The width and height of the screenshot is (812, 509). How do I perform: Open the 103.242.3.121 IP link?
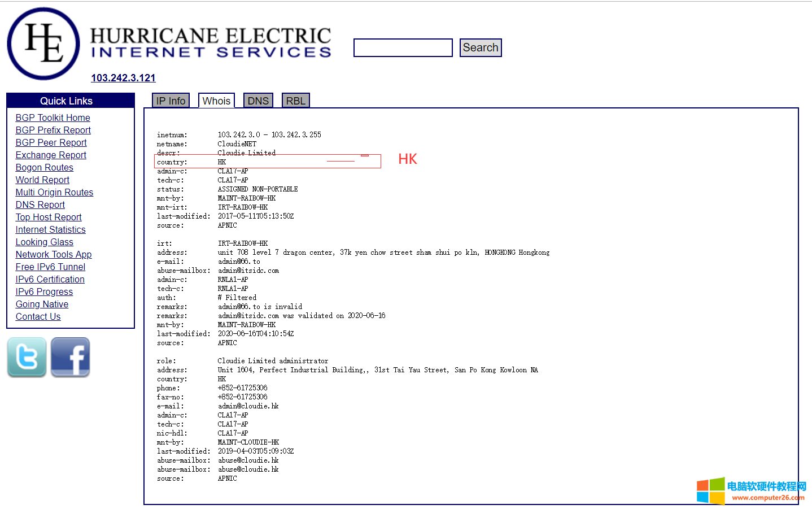point(123,78)
